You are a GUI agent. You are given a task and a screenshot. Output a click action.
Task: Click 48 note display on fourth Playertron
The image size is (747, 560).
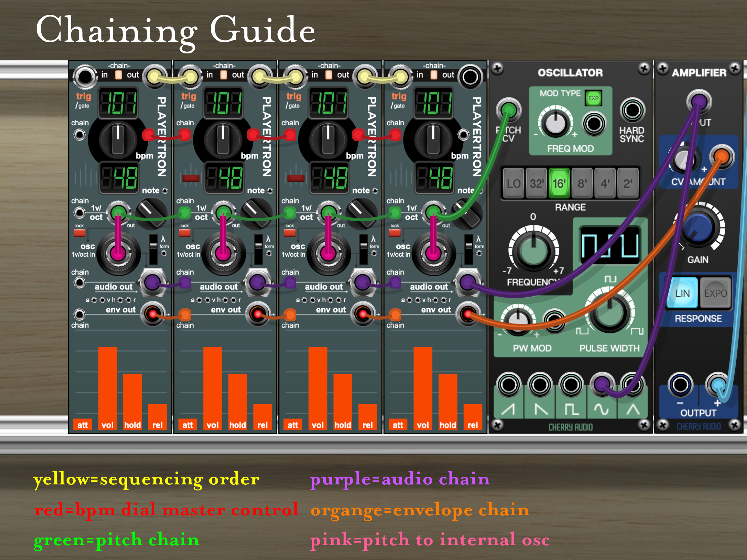(434, 178)
